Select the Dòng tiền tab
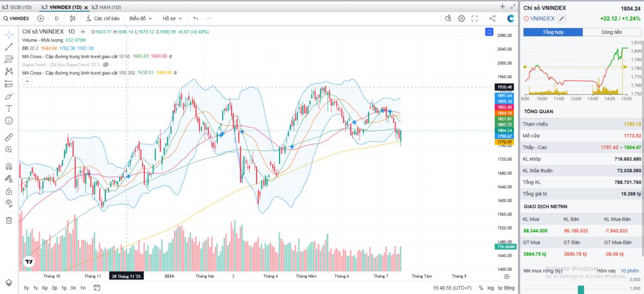This screenshot has width=644, height=294. (612, 32)
